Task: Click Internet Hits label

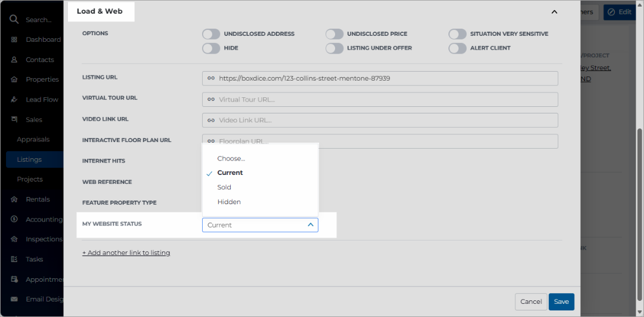Action: 104,161
